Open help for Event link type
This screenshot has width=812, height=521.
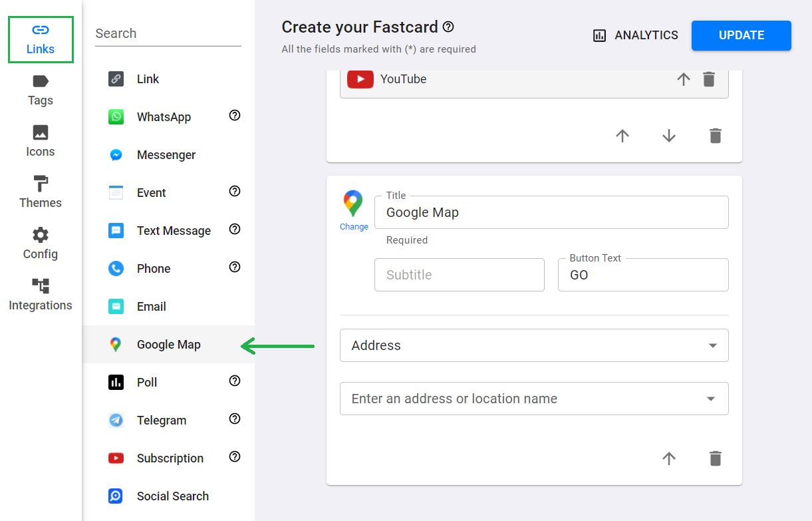coord(235,191)
